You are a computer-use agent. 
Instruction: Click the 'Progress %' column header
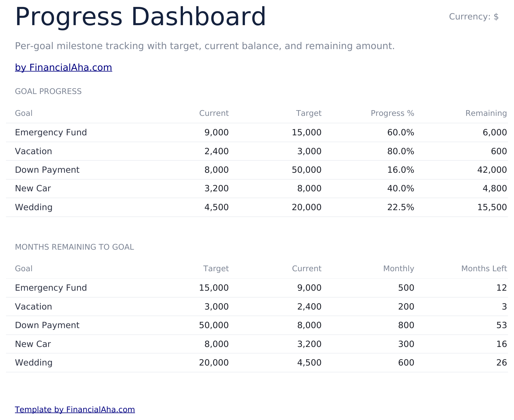tap(392, 113)
